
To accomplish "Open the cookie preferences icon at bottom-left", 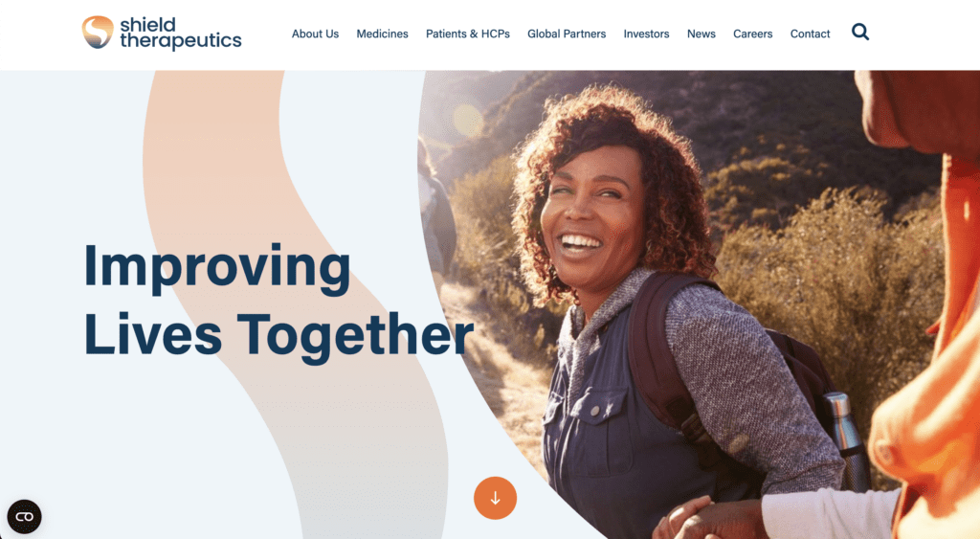I will (24, 516).
